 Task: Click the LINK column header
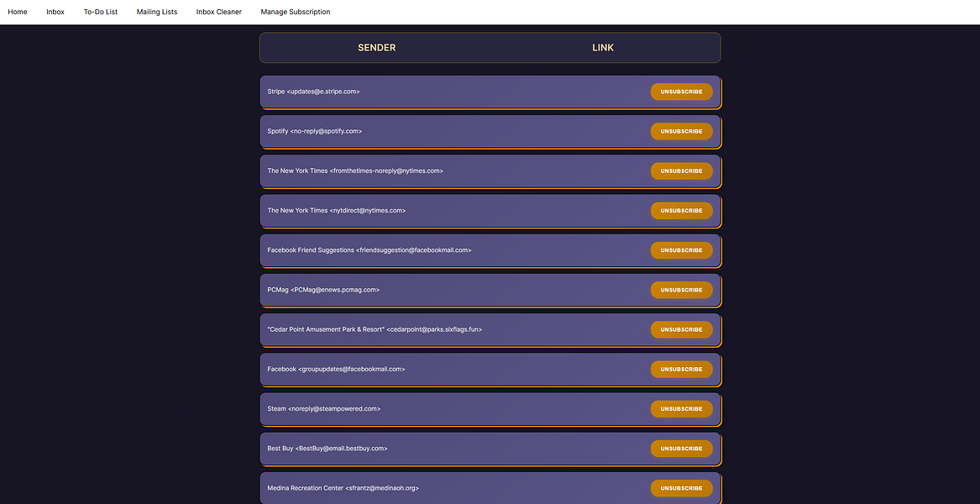(603, 47)
